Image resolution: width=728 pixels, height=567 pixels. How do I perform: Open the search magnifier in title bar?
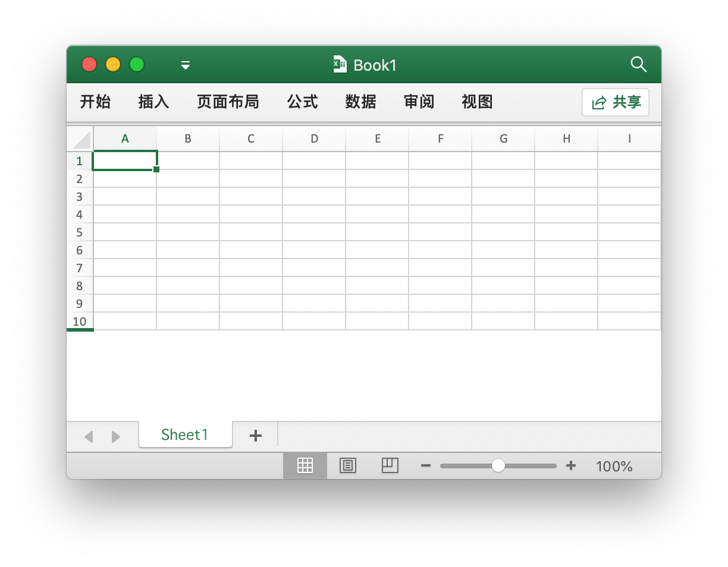(x=638, y=64)
